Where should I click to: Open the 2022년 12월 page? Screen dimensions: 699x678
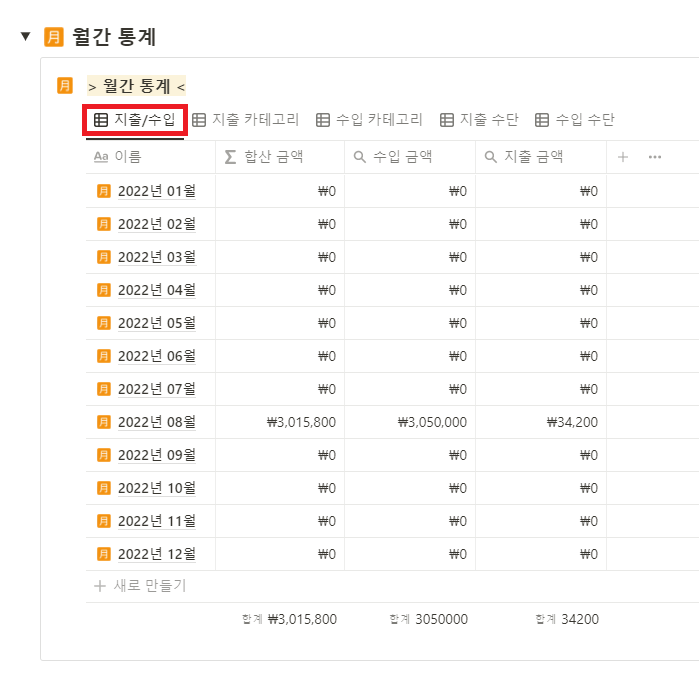click(x=156, y=554)
